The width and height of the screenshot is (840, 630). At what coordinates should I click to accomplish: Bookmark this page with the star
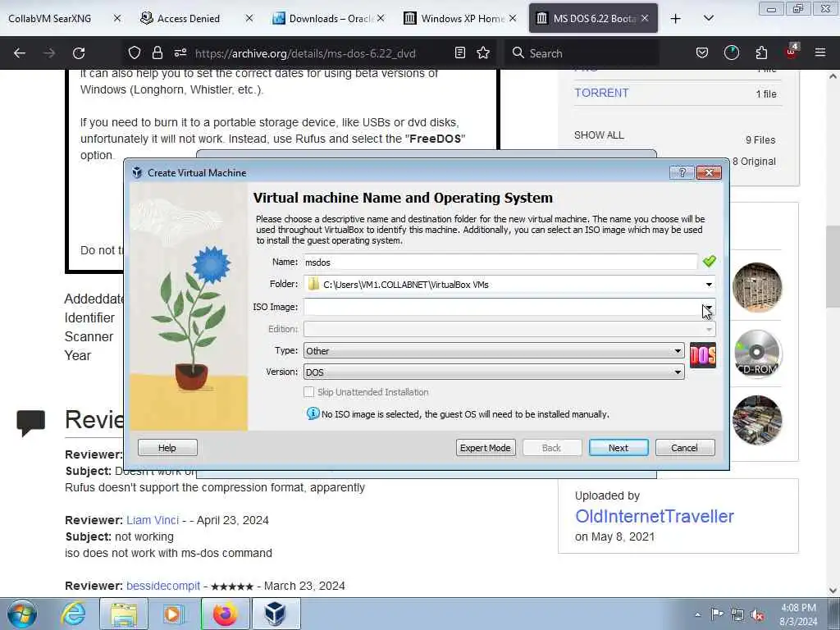pyautogui.click(x=483, y=52)
